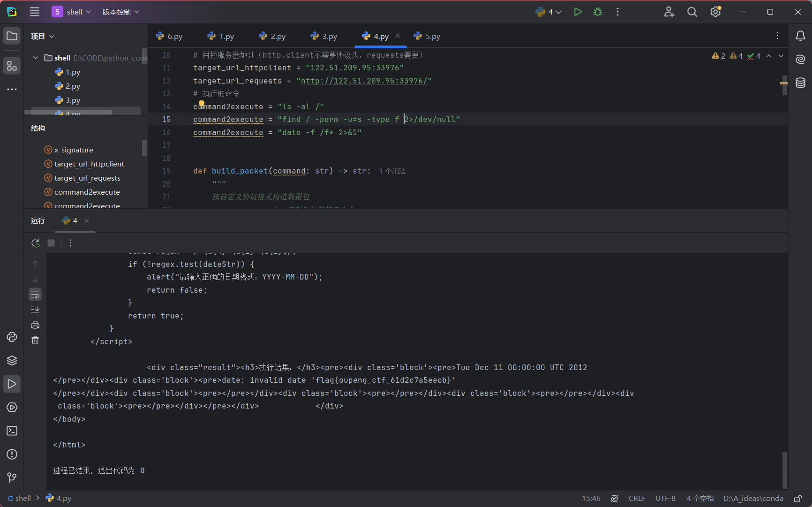Screen dimensions: 812x507
Task: Toggle the Project tool window folder icon
Action: pyautogui.click(x=12, y=36)
